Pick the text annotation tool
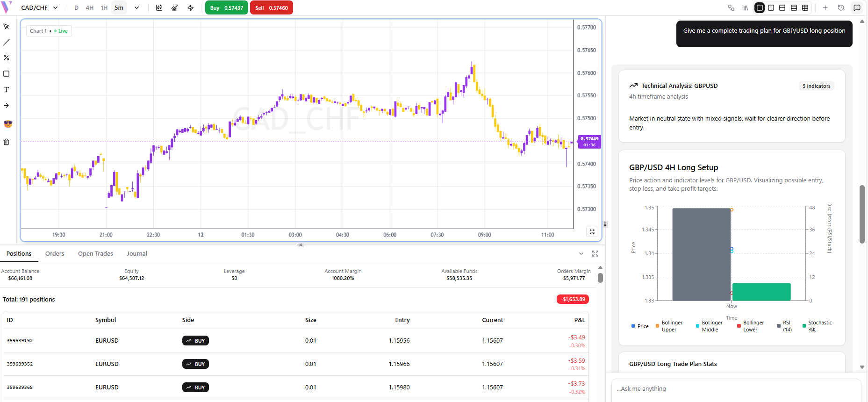The width and height of the screenshot is (868, 402). (7, 89)
